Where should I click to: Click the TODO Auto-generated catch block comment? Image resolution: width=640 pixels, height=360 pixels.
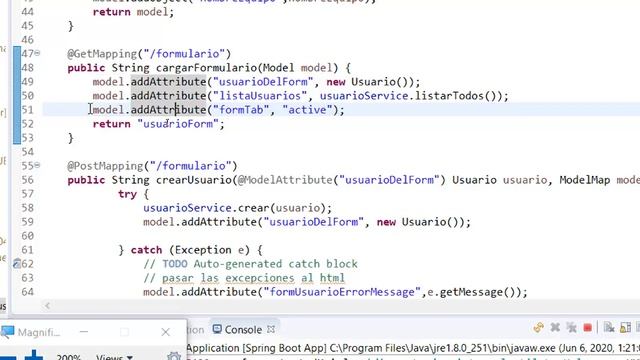(250, 264)
